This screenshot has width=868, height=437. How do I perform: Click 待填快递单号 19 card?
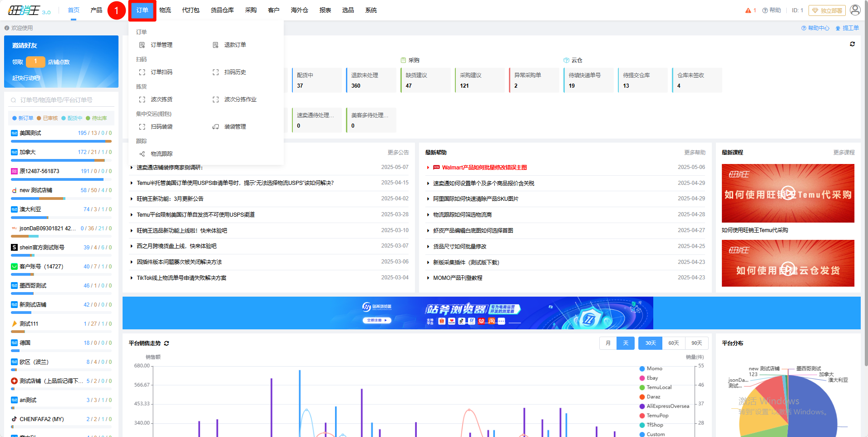coord(588,80)
